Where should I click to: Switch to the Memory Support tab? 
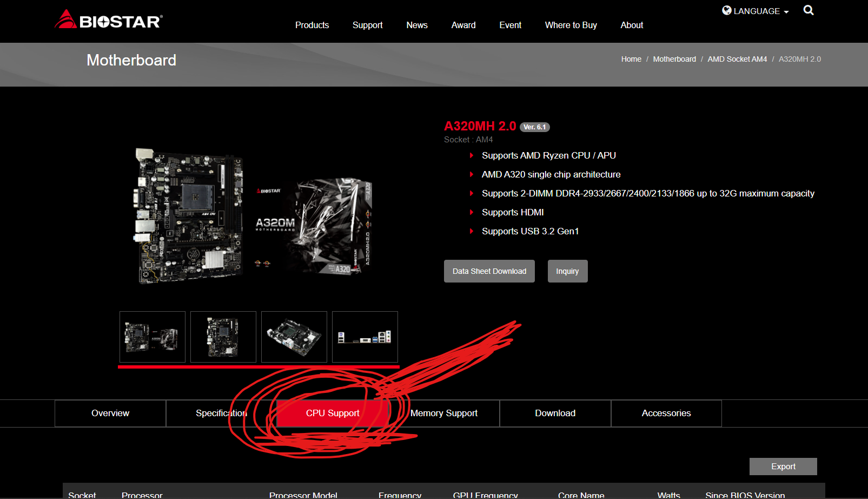click(x=444, y=413)
